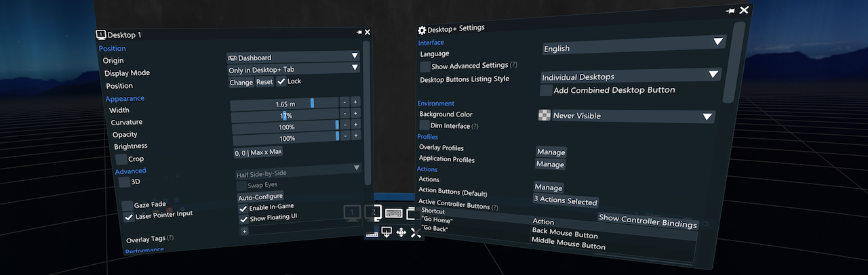Click the drag-overlay four-arrow move icon

point(401,233)
